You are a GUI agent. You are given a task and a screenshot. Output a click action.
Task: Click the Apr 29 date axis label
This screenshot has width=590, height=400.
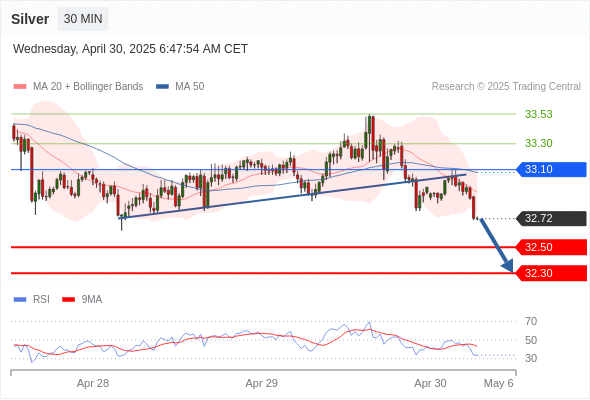262,383
